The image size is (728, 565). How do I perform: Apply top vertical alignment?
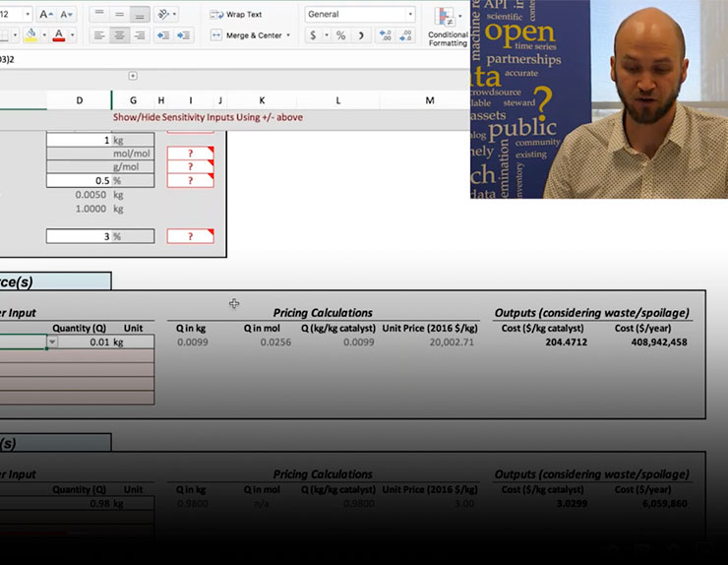coord(99,15)
